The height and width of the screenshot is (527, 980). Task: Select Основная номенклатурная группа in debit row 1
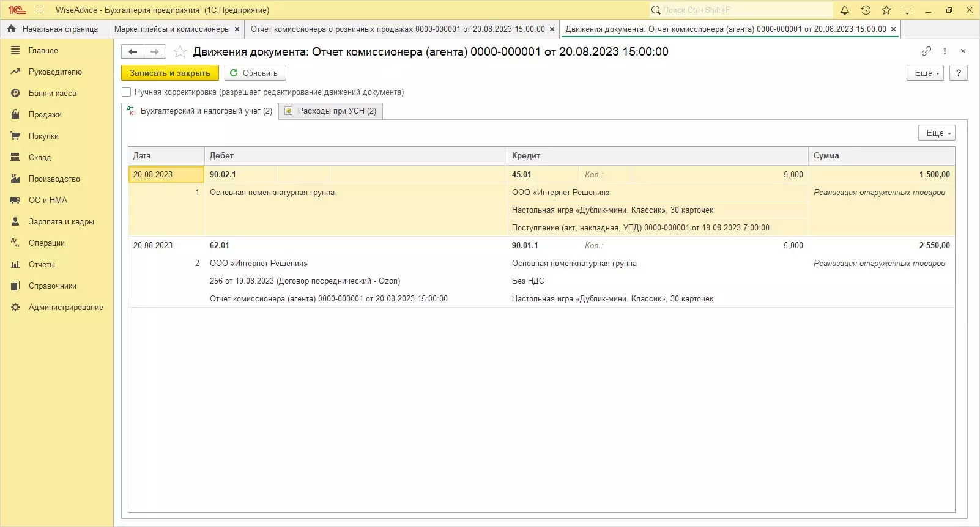point(355,192)
